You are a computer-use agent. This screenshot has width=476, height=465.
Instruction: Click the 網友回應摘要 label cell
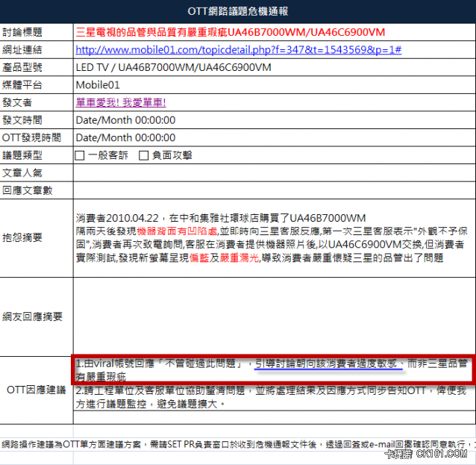37,316
